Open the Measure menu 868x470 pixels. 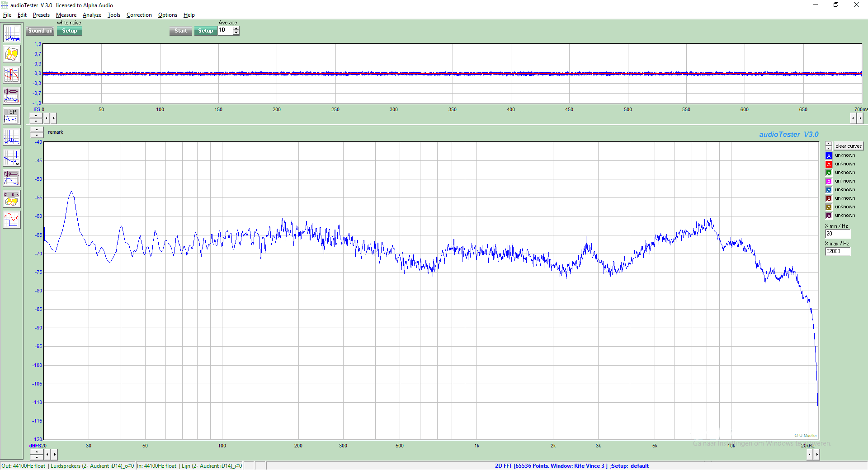pos(66,15)
